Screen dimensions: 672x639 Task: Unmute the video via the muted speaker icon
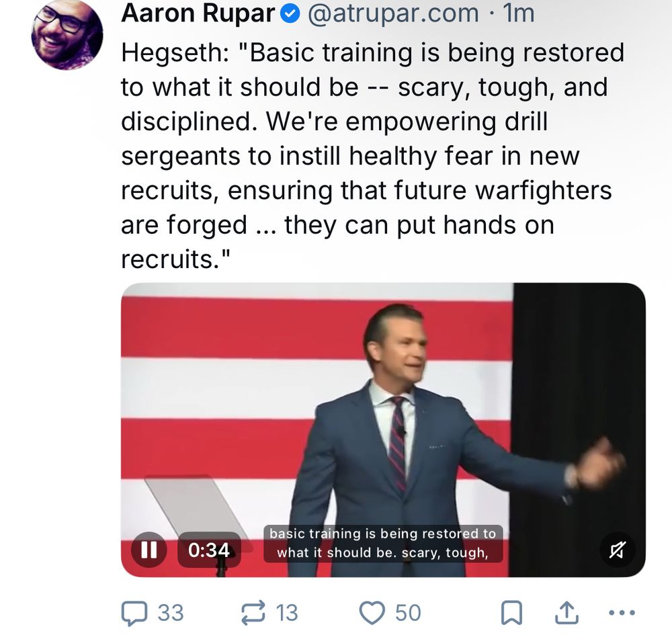[x=618, y=550]
